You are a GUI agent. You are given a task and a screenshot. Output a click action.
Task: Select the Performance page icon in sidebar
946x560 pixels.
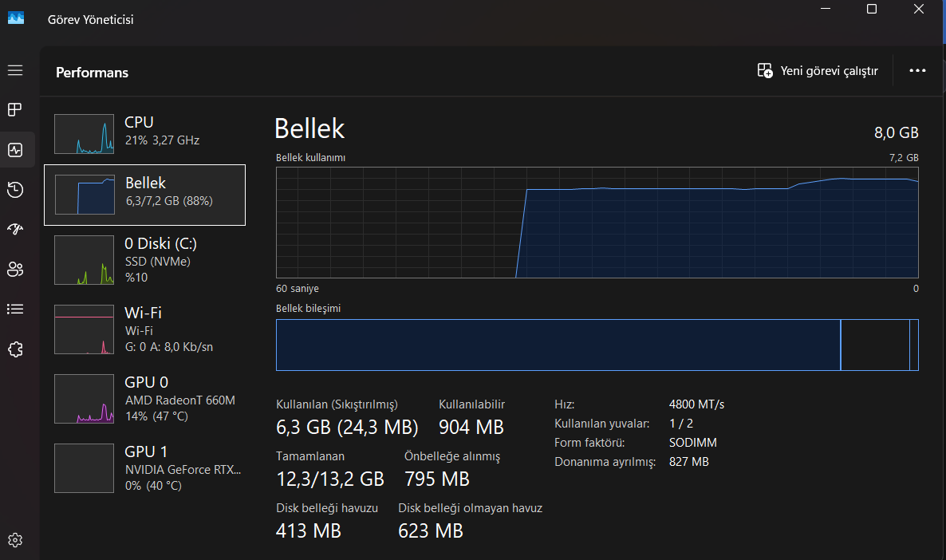pos(15,150)
